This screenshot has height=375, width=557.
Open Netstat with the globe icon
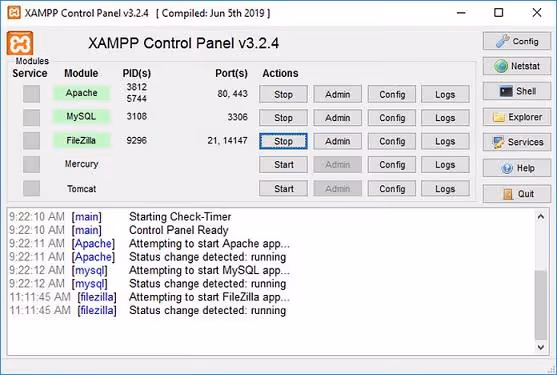point(517,66)
